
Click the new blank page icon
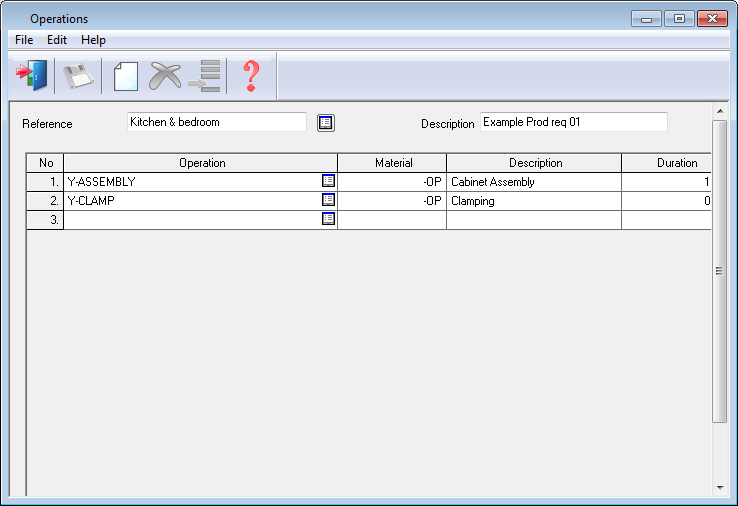point(125,76)
